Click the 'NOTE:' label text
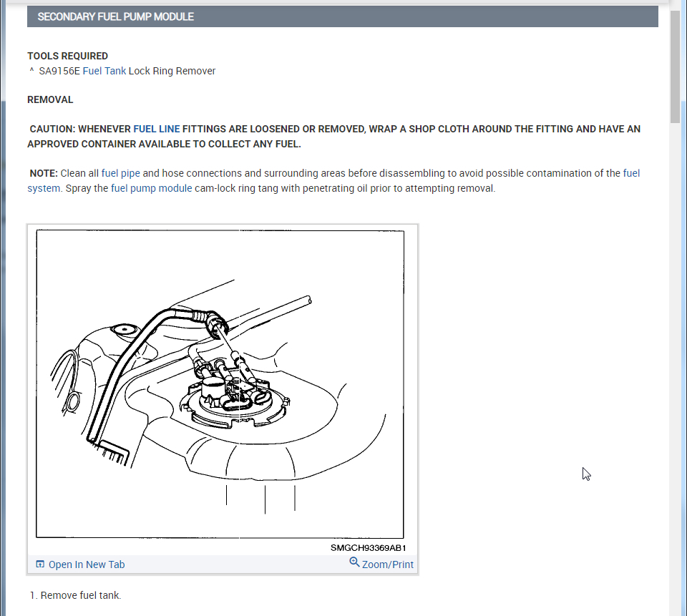This screenshot has height=616, width=687. (x=44, y=173)
